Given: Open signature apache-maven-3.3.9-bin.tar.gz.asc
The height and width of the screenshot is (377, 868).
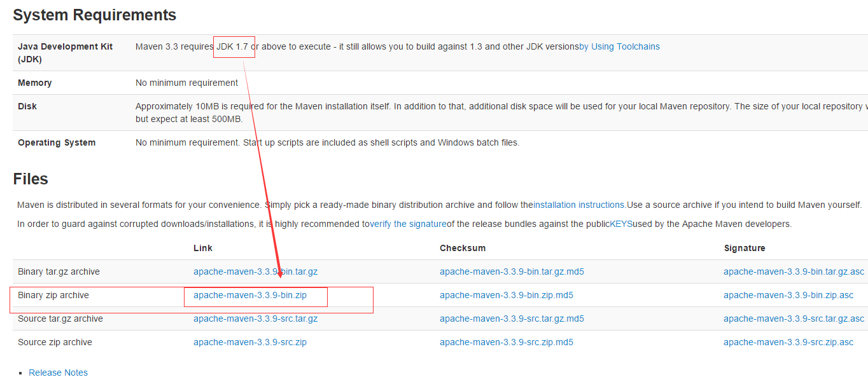Looking at the screenshot, I should point(794,271).
